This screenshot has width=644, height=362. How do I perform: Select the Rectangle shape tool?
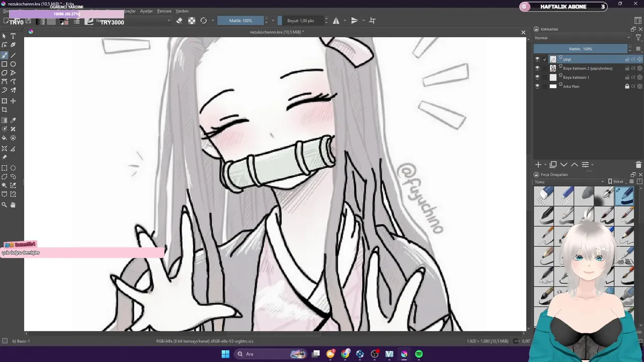[x=5, y=64]
